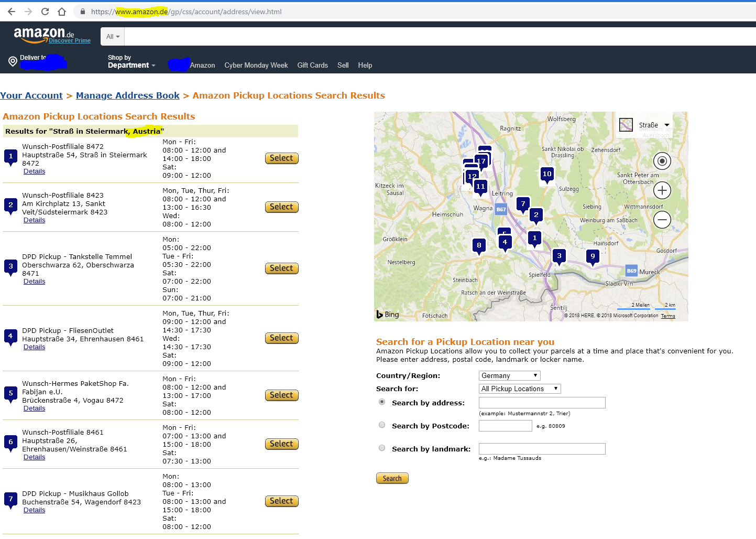Open the map Terms link

click(668, 316)
